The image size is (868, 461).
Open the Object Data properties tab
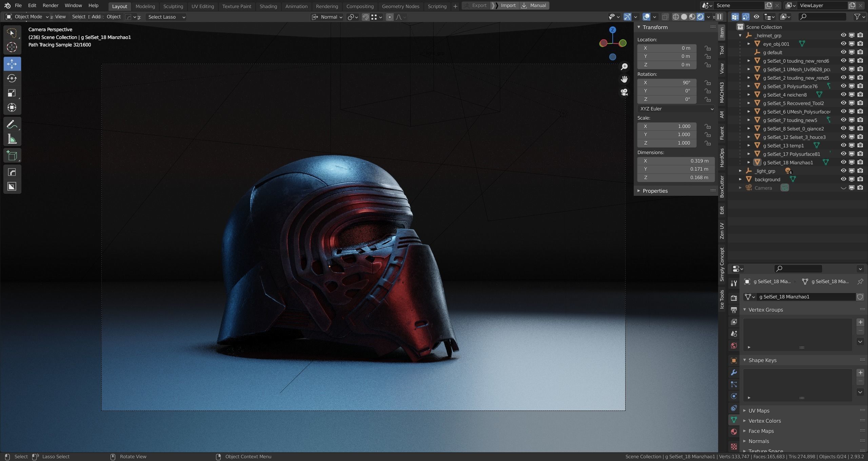[734, 420]
